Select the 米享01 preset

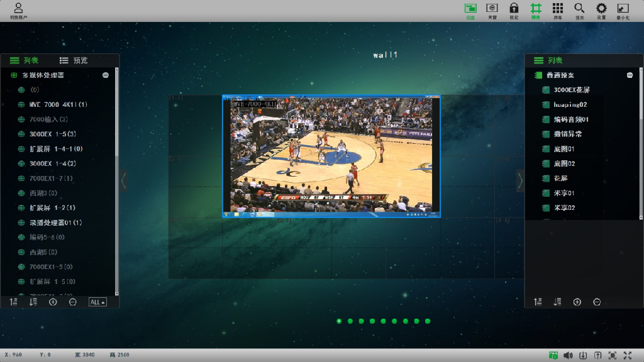564,194
